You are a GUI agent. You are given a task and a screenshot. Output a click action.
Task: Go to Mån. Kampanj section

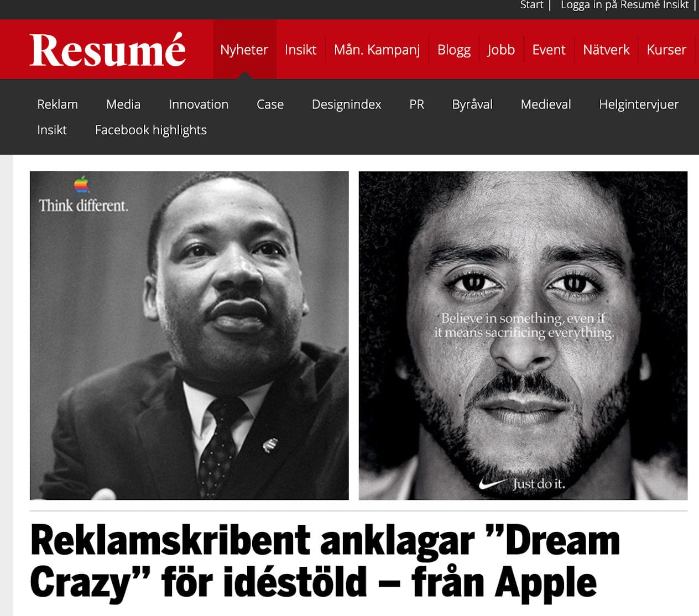377,50
